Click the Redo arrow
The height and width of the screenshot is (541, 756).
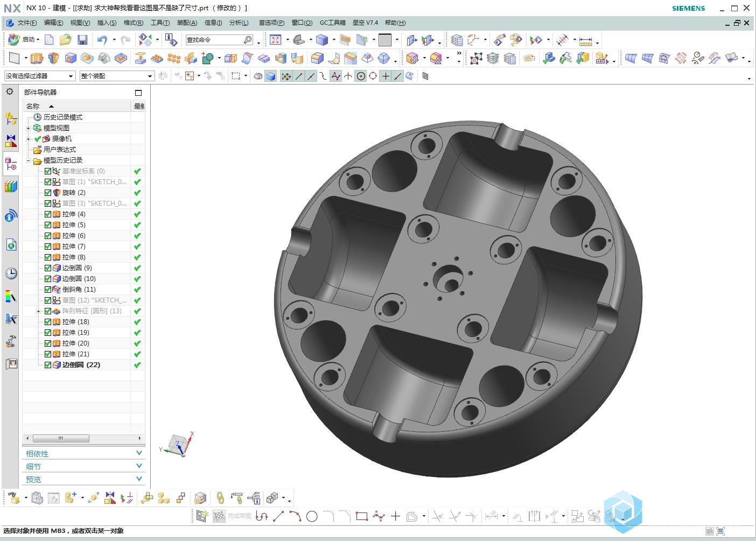pos(125,40)
